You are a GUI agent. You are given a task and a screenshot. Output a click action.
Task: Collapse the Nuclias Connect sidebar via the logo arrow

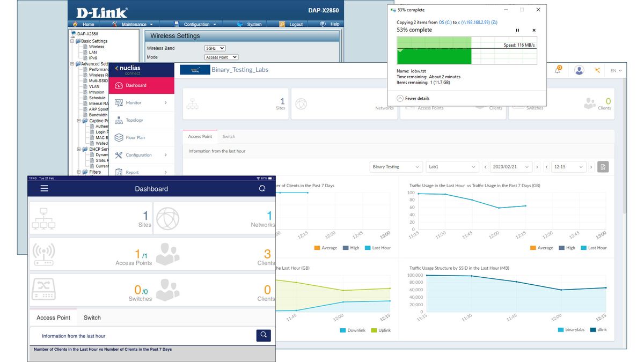tap(117, 69)
